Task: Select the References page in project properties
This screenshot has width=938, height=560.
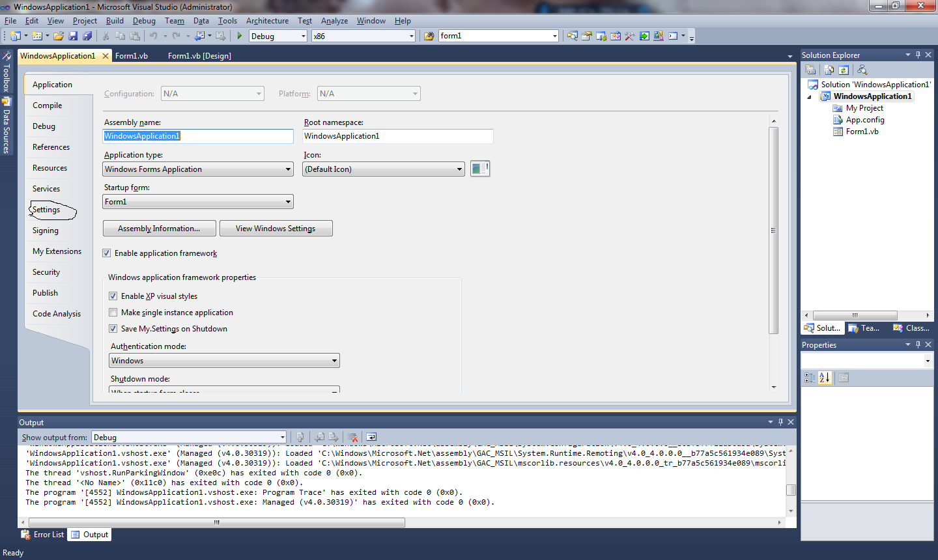Action: point(51,147)
